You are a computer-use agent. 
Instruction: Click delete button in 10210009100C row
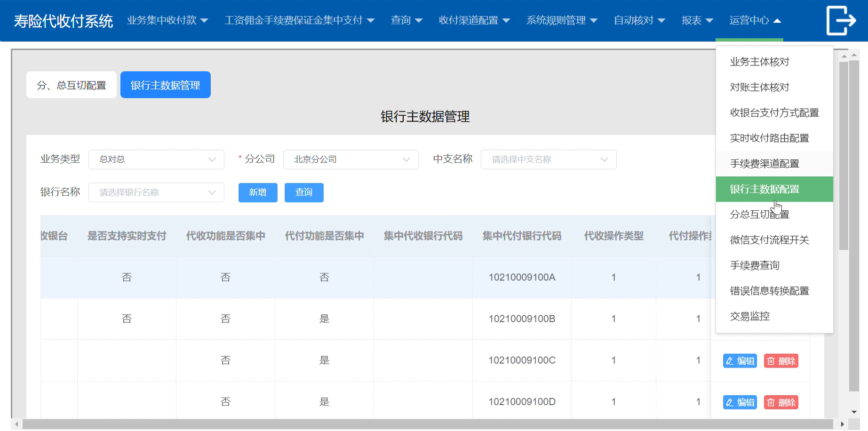tap(781, 361)
